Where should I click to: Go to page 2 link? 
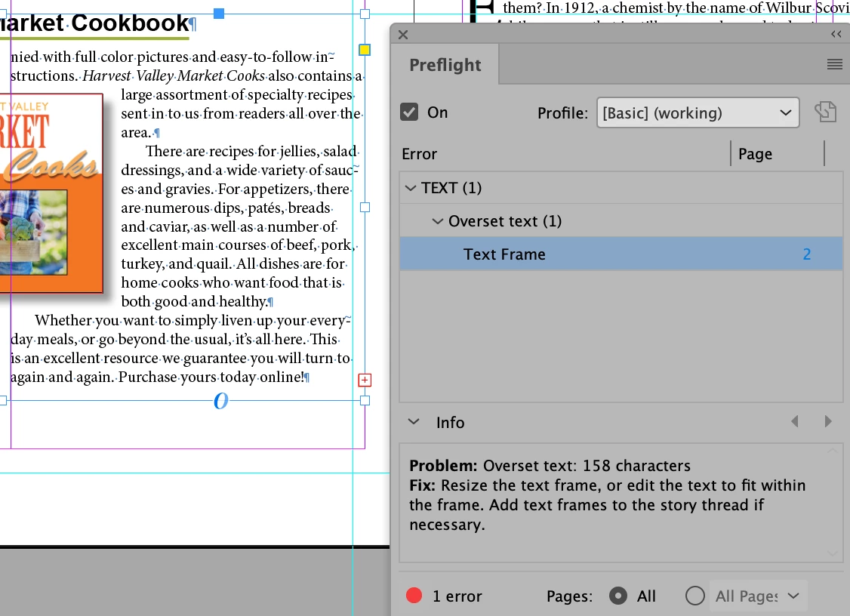[x=807, y=254]
